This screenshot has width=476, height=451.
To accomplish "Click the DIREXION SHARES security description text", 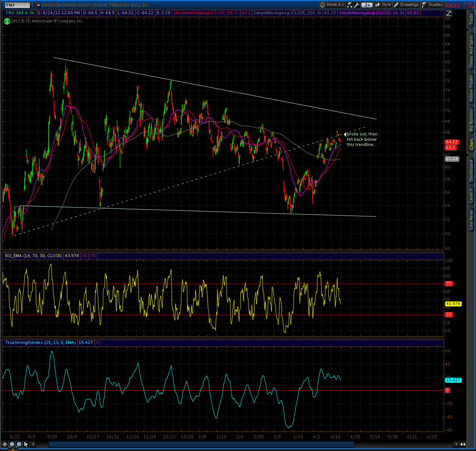I will [x=95, y=5].
